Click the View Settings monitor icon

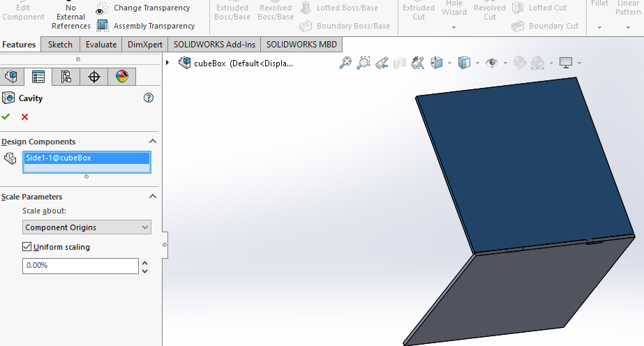(566, 63)
